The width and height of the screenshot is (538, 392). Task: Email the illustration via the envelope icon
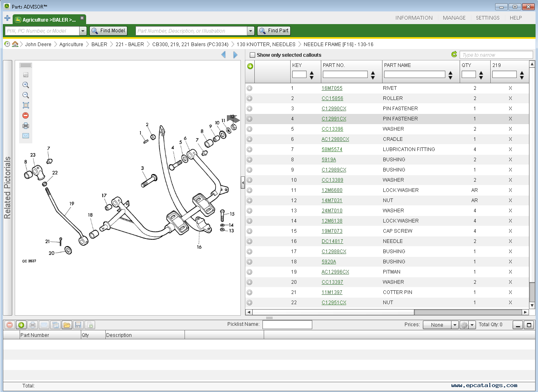(26, 136)
